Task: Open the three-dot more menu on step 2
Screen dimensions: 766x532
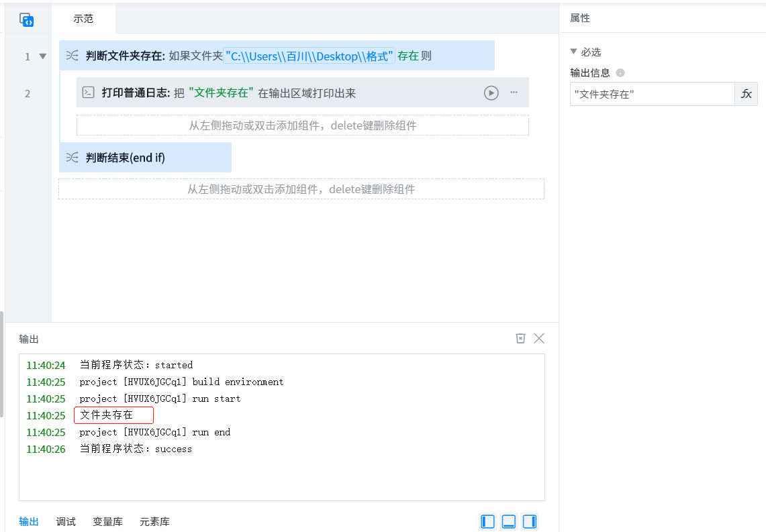Action: coord(514,93)
